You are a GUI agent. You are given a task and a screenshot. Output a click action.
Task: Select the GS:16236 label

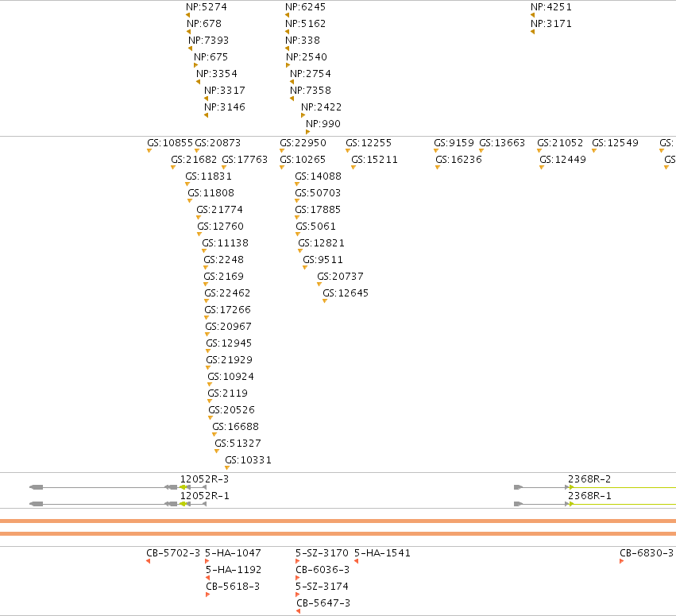point(458,160)
